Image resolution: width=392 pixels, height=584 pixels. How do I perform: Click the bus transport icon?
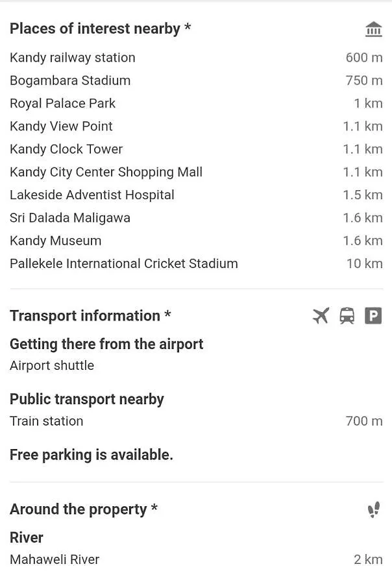(x=347, y=316)
